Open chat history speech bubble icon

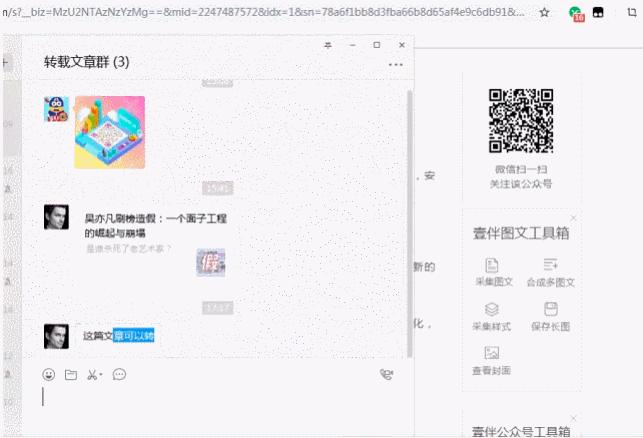tap(119, 374)
